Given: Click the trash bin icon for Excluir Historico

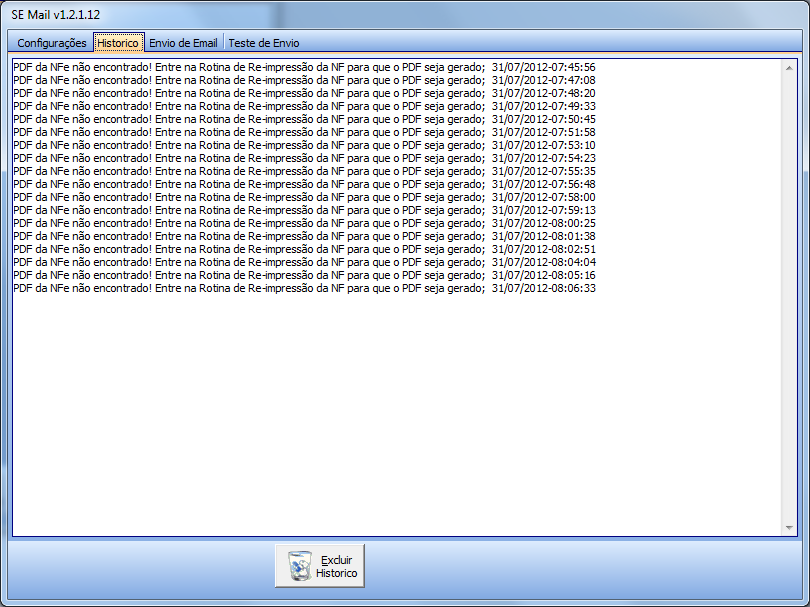Looking at the screenshot, I should [x=300, y=566].
